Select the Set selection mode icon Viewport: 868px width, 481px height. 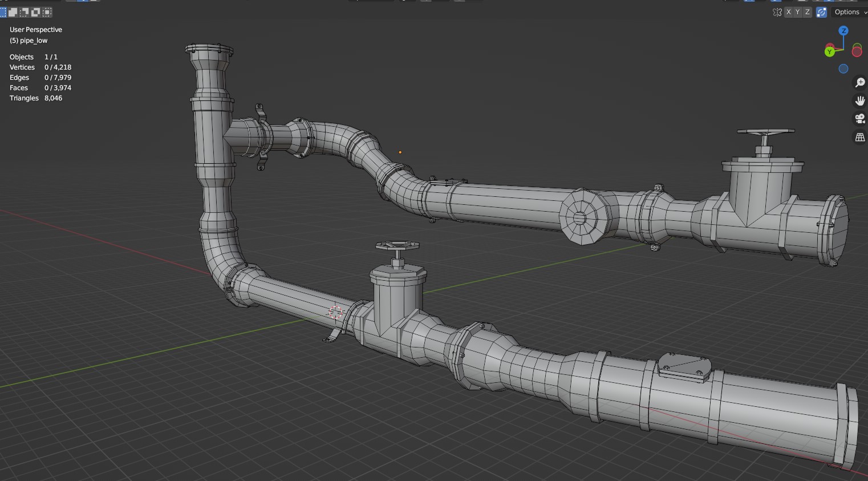coord(2,12)
